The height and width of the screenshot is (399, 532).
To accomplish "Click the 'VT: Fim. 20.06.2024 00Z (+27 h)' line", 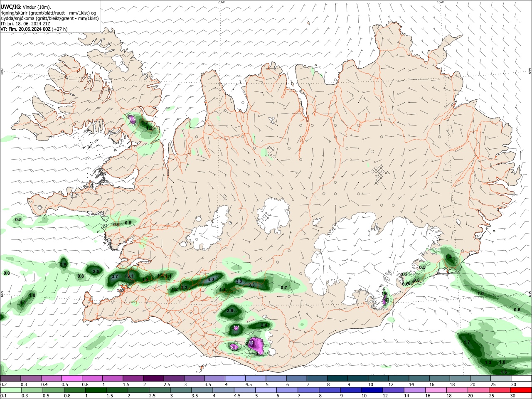I will (x=34, y=29).
